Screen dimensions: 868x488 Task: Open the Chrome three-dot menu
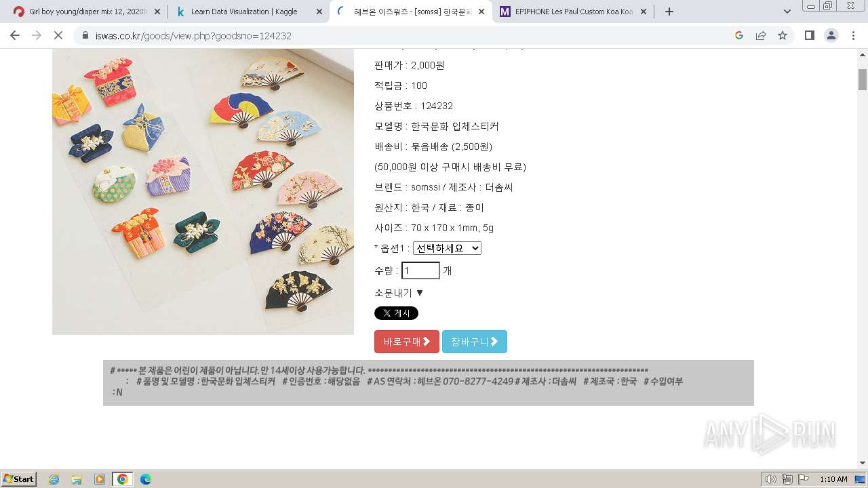[853, 35]
